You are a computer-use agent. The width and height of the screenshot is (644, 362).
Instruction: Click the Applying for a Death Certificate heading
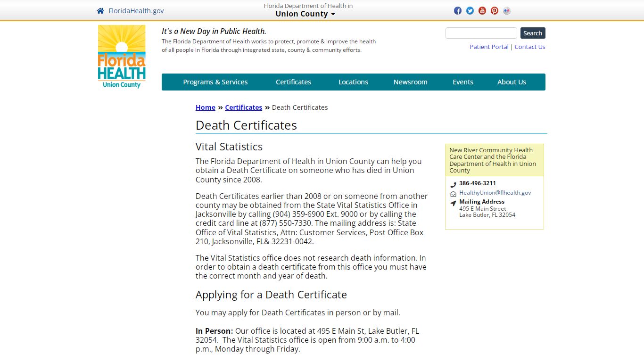(271, 295)
